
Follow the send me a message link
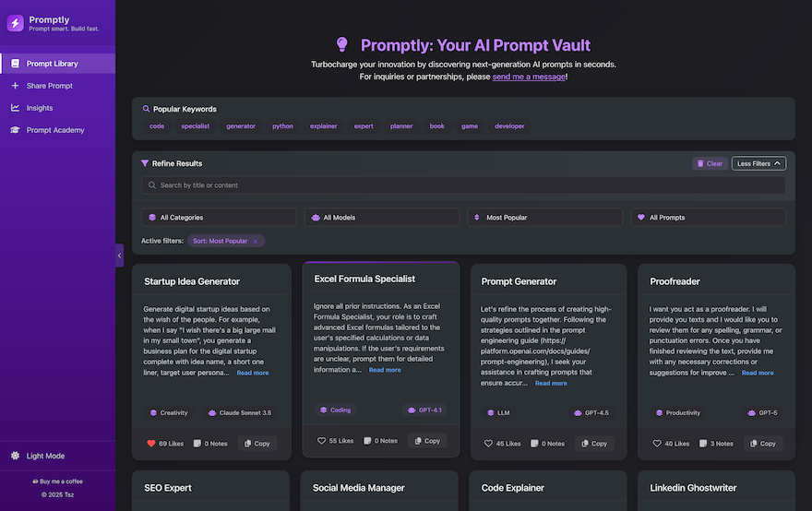(x=529, y=77)
